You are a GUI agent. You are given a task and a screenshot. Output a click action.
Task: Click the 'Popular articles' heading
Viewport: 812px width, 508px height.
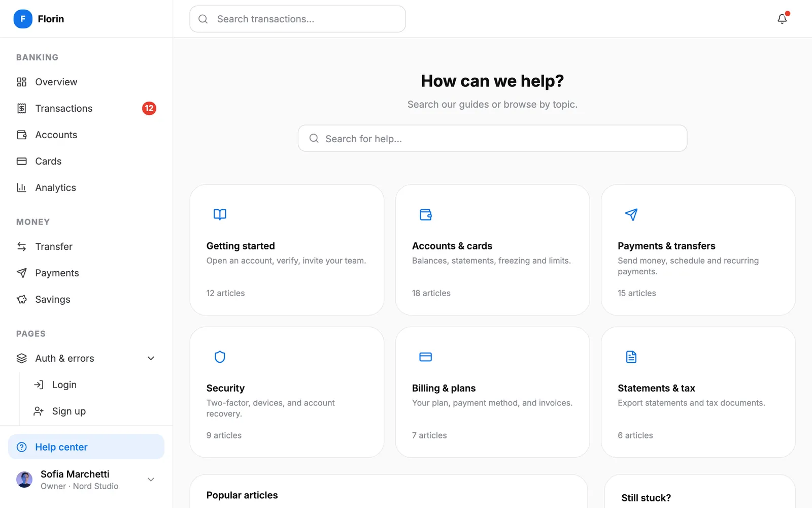(x=242, y=495)
